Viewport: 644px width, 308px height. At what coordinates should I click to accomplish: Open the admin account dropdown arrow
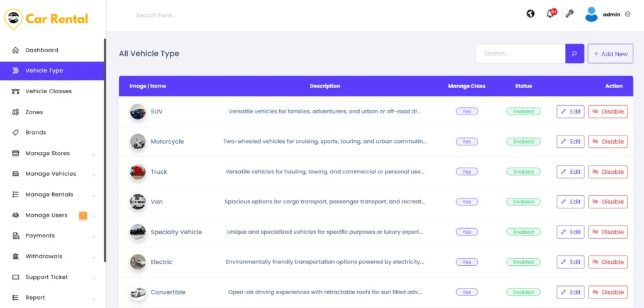pos(628,14)
